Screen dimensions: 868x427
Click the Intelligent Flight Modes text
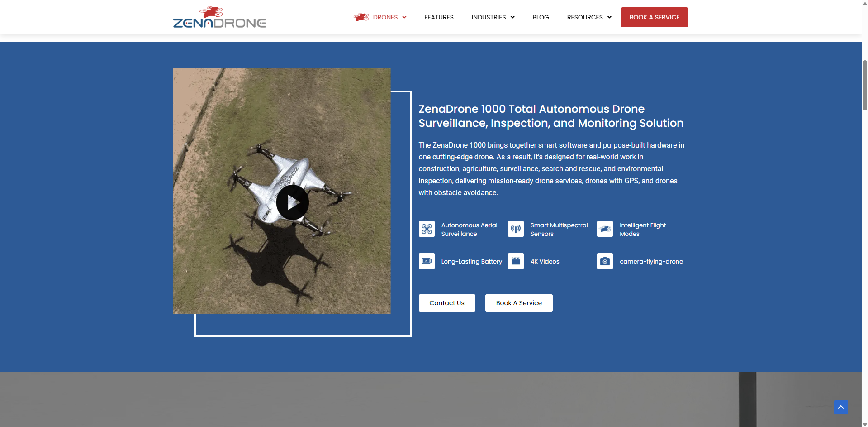[x=643, y=230]
